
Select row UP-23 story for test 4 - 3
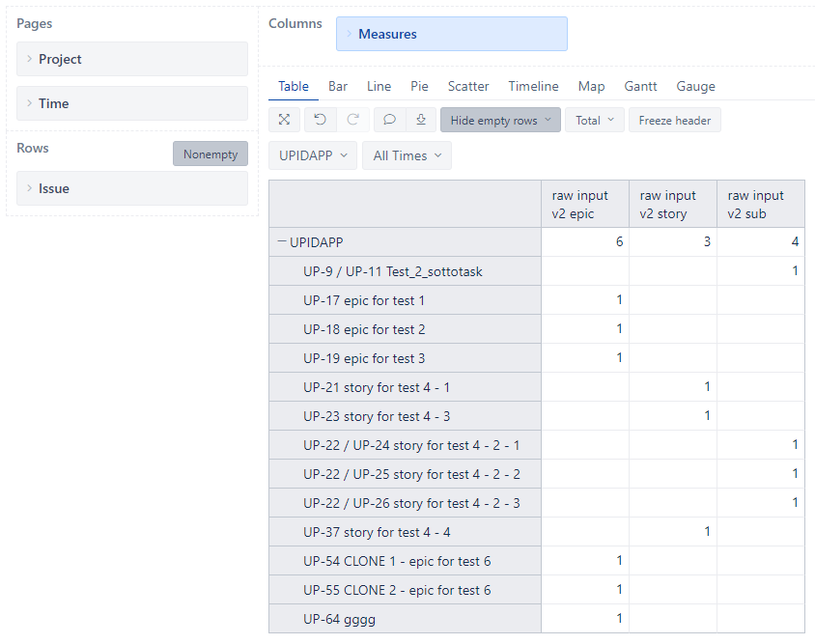(x=405, y=416)
